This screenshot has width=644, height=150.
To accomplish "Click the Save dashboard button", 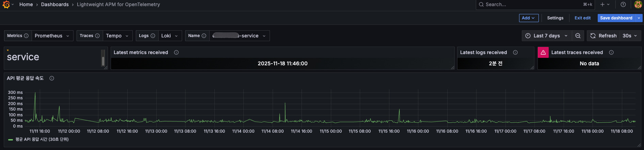I will click(x=616, y=18).
